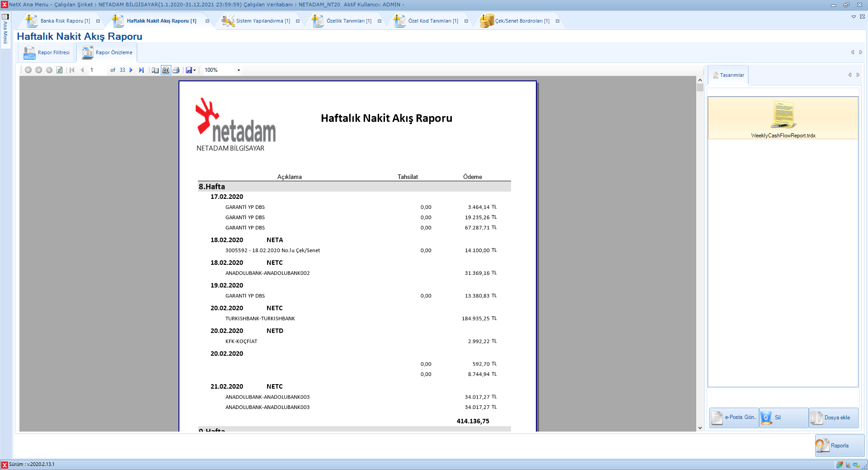Select the Rapor Önizleme sub-tab

click(x=108, y=53)
